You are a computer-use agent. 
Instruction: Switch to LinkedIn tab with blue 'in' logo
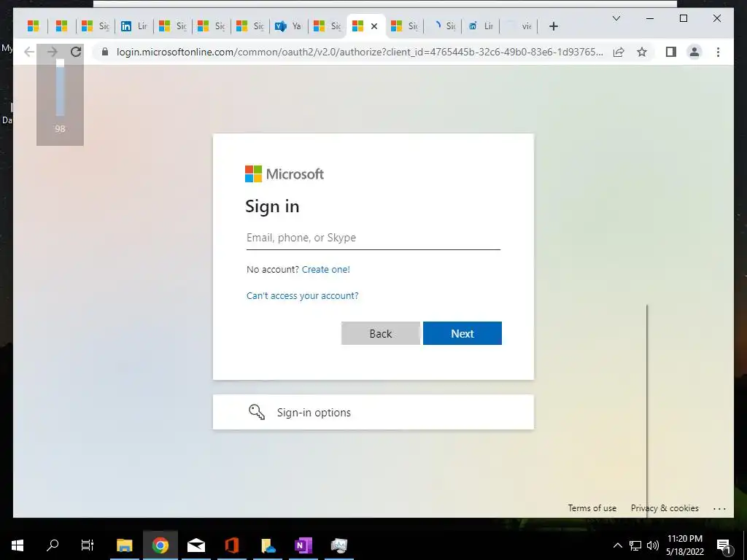click(134, 26)
